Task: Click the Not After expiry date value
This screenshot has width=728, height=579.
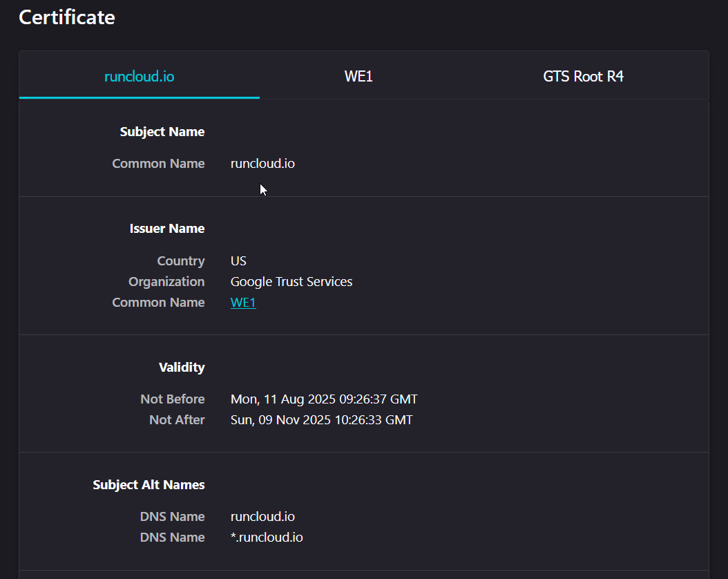Action: click(x=321, y=420)
